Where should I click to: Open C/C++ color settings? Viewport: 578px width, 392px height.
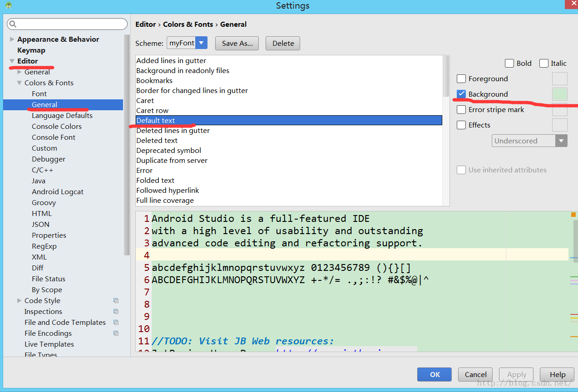click(x=42, y=170)
